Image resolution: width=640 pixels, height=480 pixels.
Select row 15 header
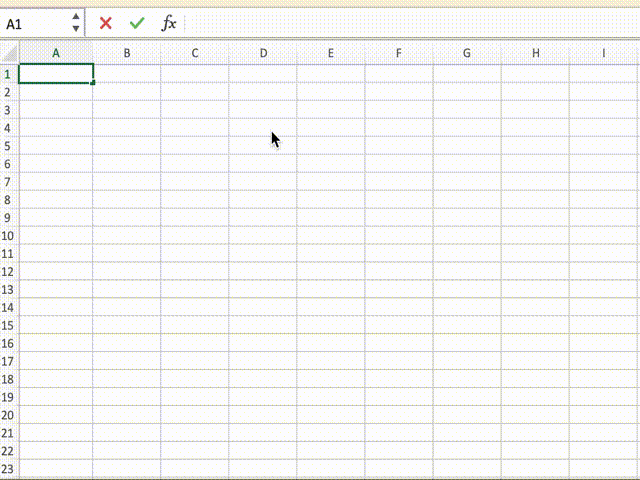point(7,325)
